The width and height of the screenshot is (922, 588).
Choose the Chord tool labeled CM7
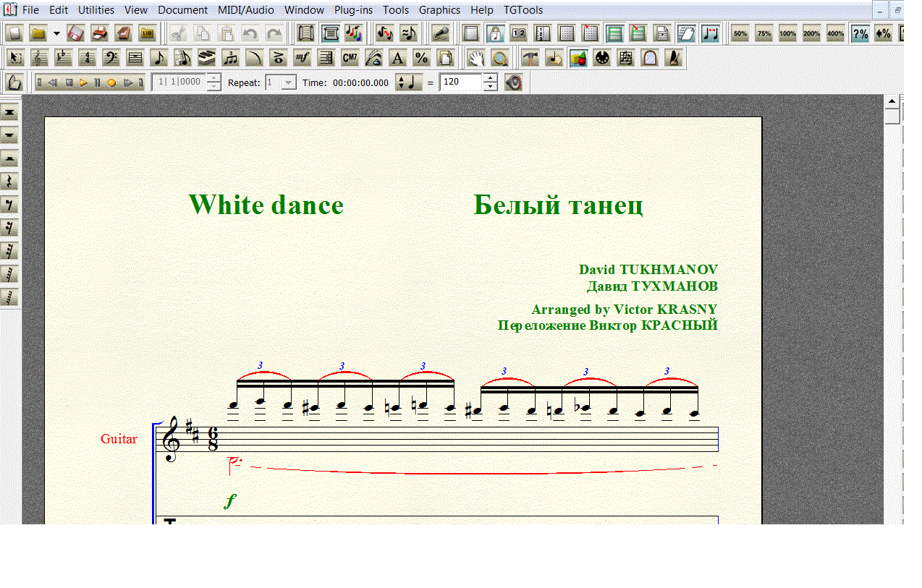[350, 58]
